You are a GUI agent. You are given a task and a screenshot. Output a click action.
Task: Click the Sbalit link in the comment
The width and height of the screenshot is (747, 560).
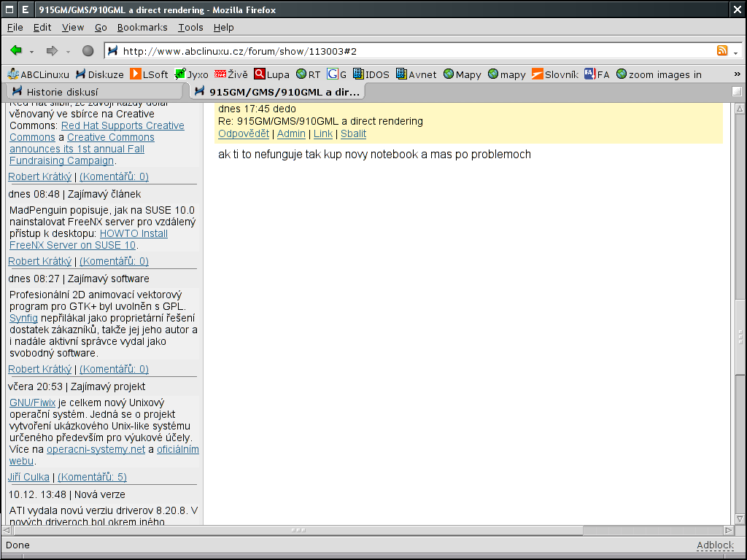[x=353, y=133]
